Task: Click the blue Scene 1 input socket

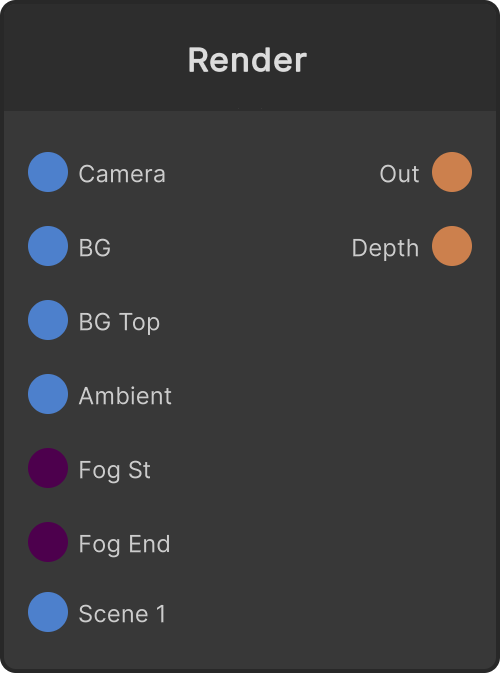Action: pos(48,612)
